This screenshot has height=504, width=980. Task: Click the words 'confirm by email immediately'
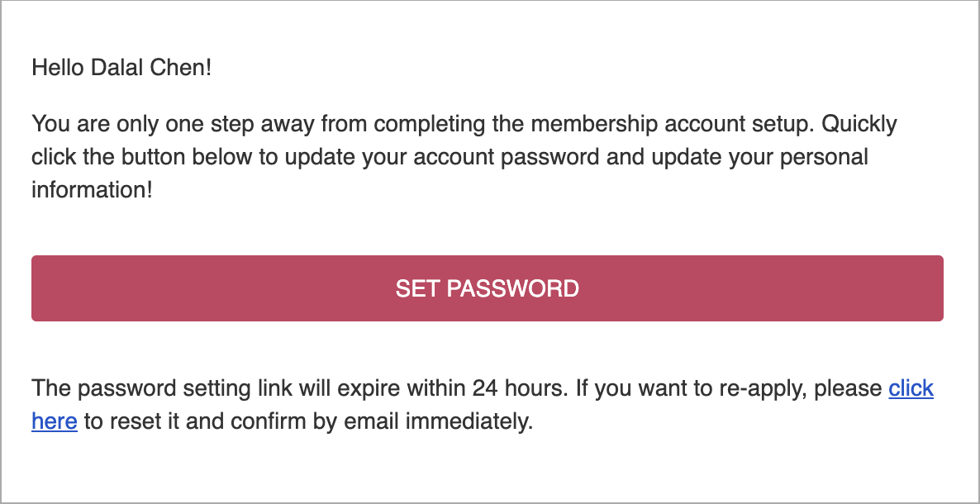click(382, 421)
